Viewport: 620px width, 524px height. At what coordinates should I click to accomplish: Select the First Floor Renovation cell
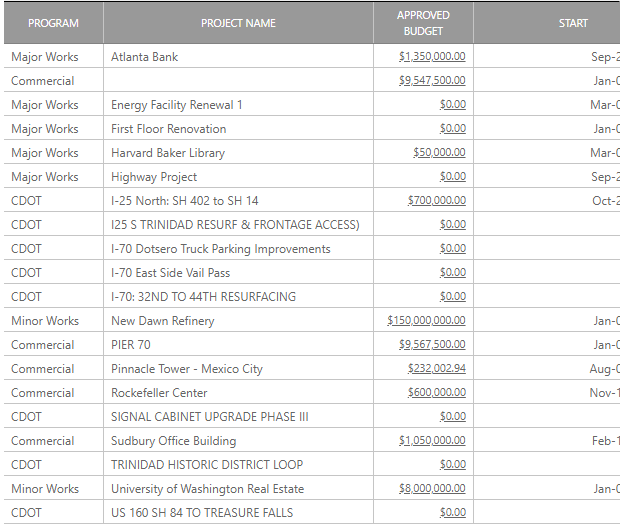[x=238, y=129]
